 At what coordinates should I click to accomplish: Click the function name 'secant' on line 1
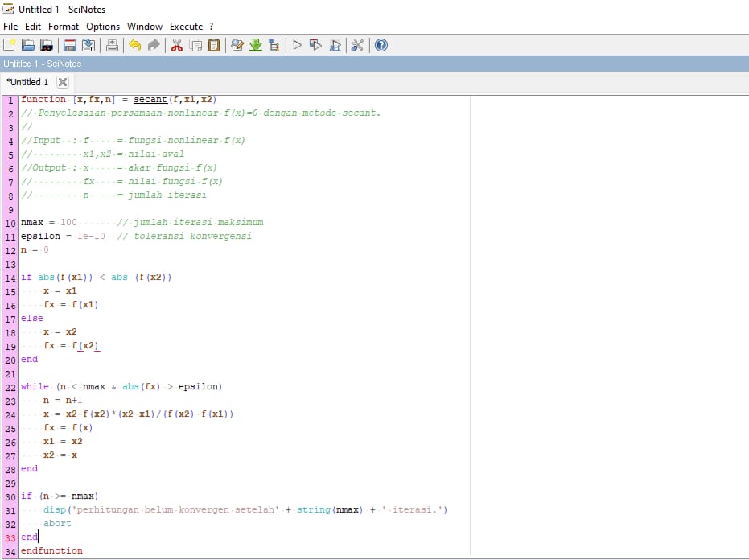coord(150,100)
